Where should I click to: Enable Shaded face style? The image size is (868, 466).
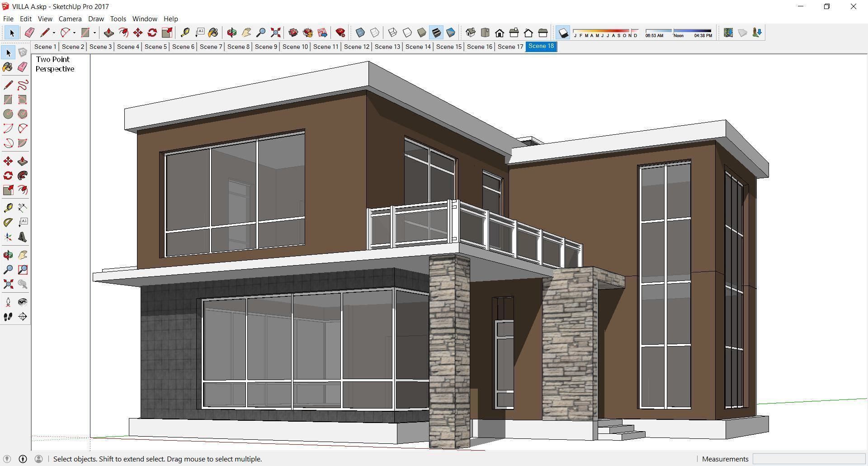422,33
